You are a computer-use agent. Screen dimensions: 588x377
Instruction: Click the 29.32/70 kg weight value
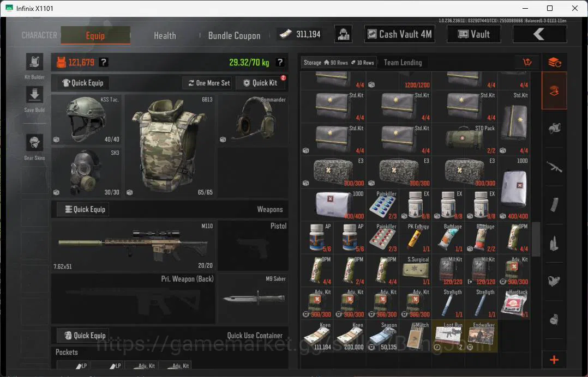[x=249, y=62]
